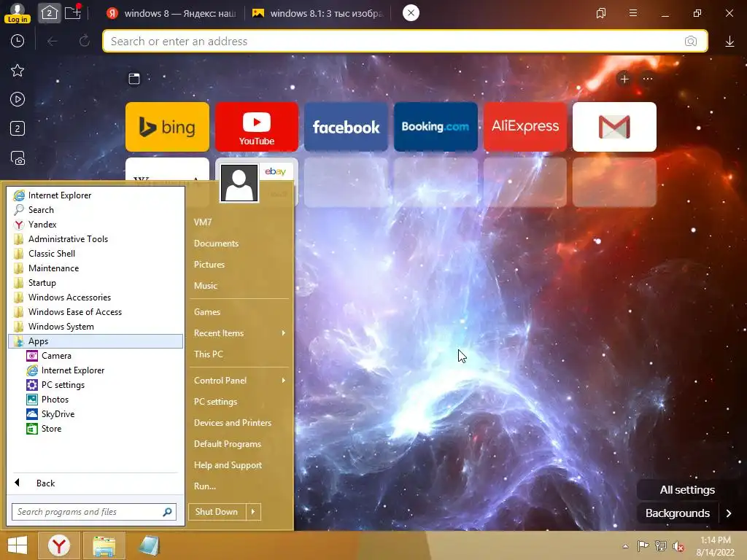Expand the Windows System folder
Image resolution: width=747 pixels, height=560 pixels.
pos(96,327)
